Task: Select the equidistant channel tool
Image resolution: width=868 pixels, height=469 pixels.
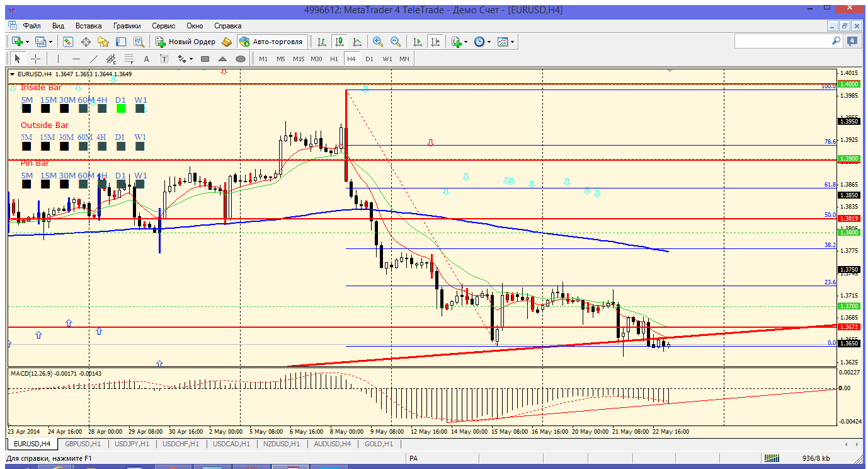Action: tap(111, 59)
